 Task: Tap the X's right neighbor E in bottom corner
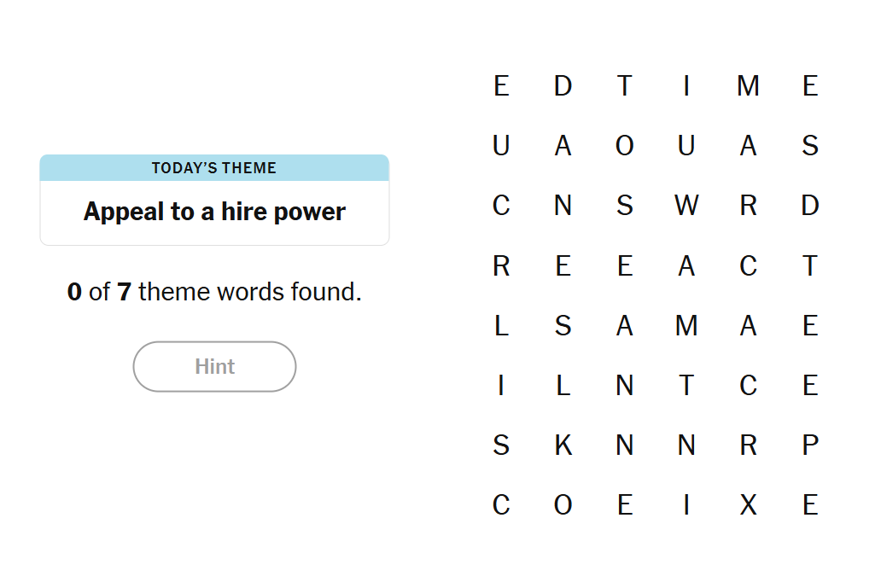click(810, 505)
